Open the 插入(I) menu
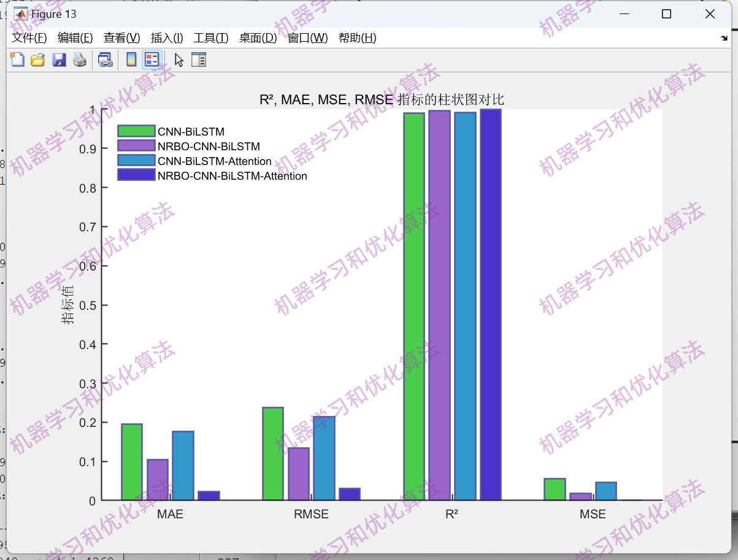This screenshot has height=560, width=738. (167, 38)
